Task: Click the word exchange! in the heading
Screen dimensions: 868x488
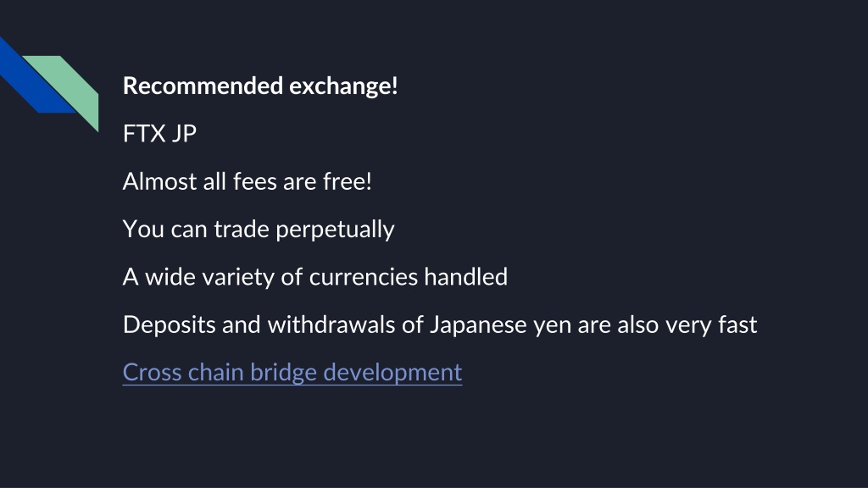Action: (x=343, y=86)
